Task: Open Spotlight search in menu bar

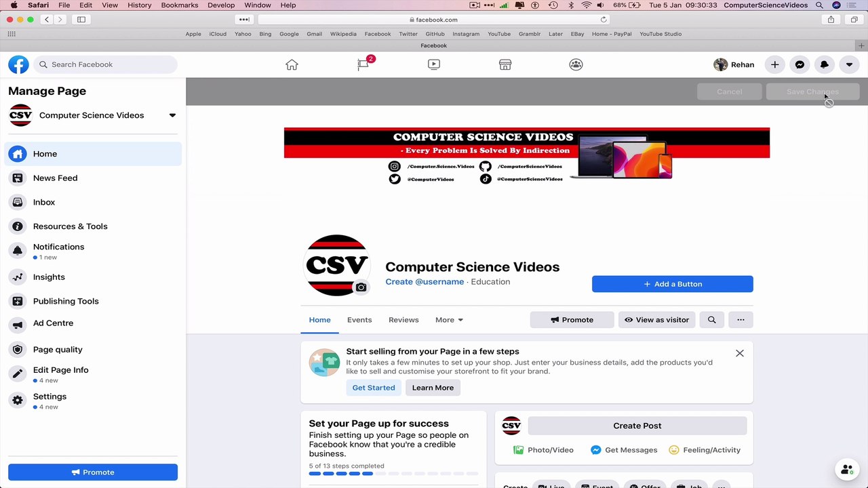Action: pos(819,5)
